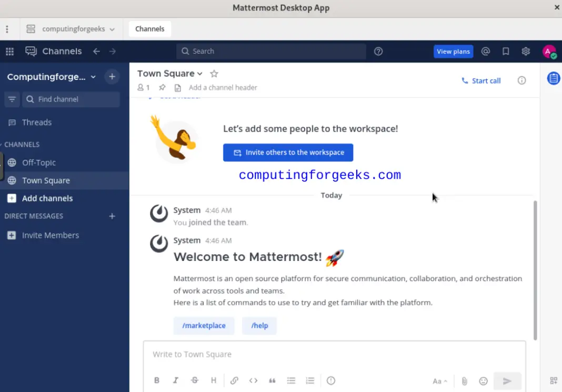Insert a link using the link icon
This screenshot has width=562, height=392.
coord(234,380)
